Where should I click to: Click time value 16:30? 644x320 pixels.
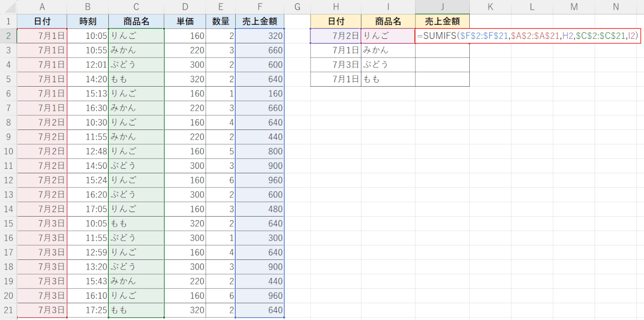point(88,108)
